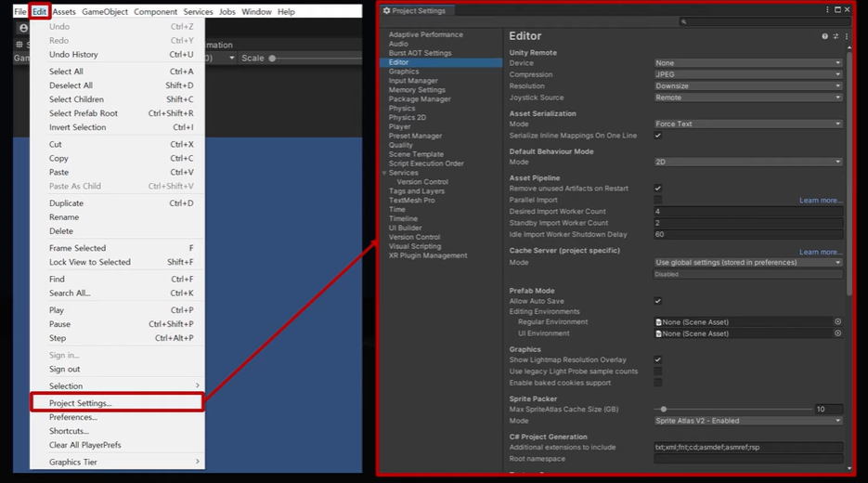
Task: Open help for Editor settings
Action: pyautogui.click(x=824, y=36)
